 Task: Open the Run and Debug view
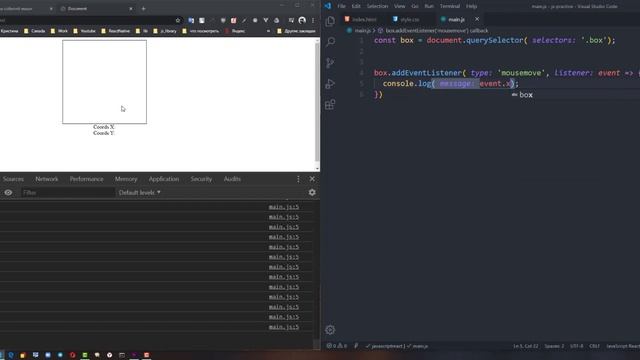(330, 84)
